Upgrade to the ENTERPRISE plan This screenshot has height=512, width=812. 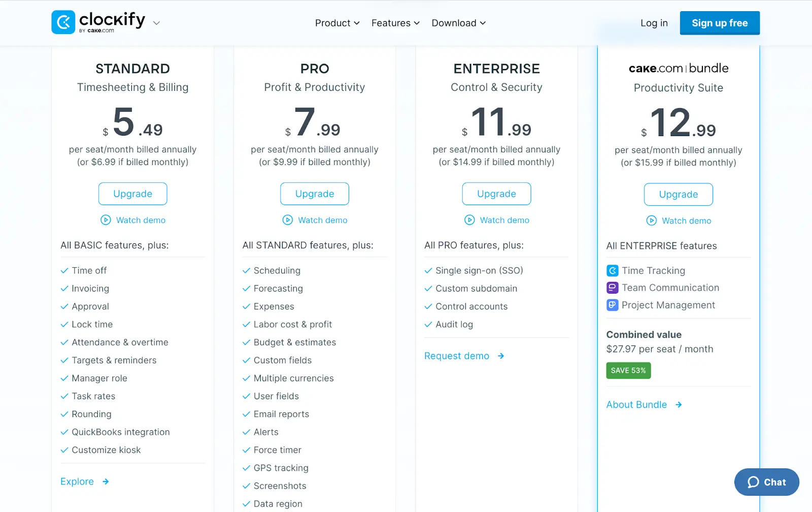pyautogui.click(x=496, y=194)
